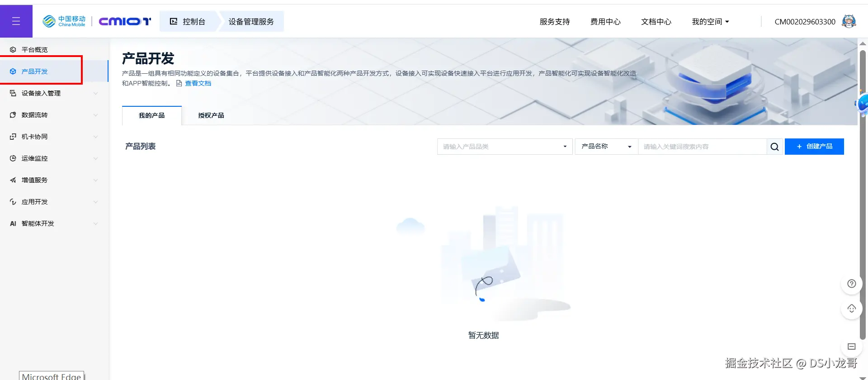Image resolution: width=868 pixels, height=380 pixels.
Task: Open the help question-mark floating icon
Action: 851,284
